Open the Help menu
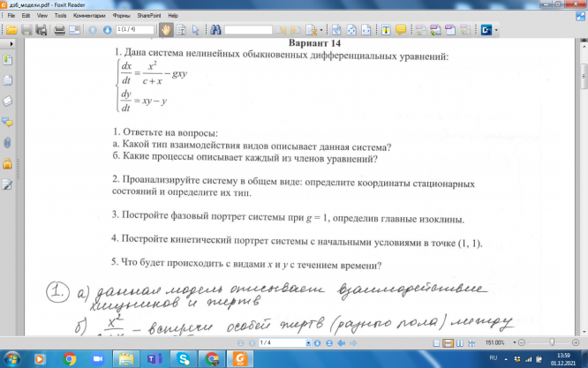This screenshot has width=588, height=368. [173, 15]
